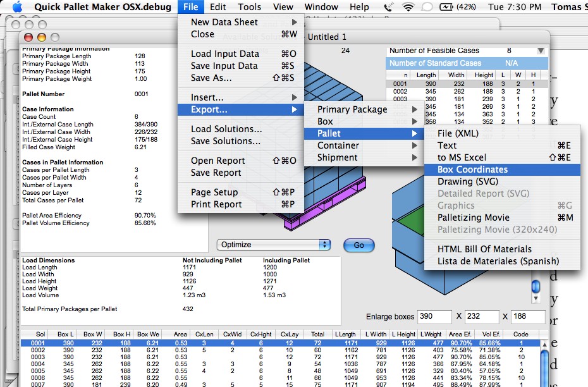Image resolution: width=588 pixels, height=387 pixels.
Task: Expand the Insert… submenu
Action: tap(240, 97)
